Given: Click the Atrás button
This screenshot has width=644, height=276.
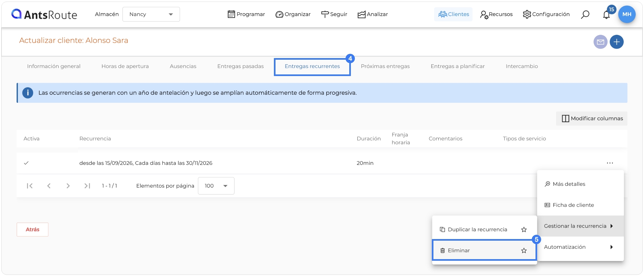Looking at the screenshot, I should (33, 229).
